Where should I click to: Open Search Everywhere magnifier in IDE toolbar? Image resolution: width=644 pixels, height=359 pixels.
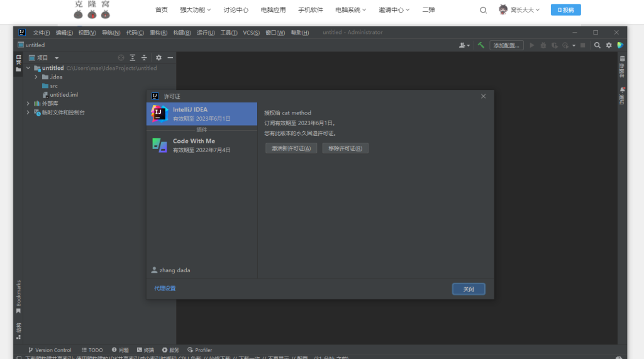(597, 45)
